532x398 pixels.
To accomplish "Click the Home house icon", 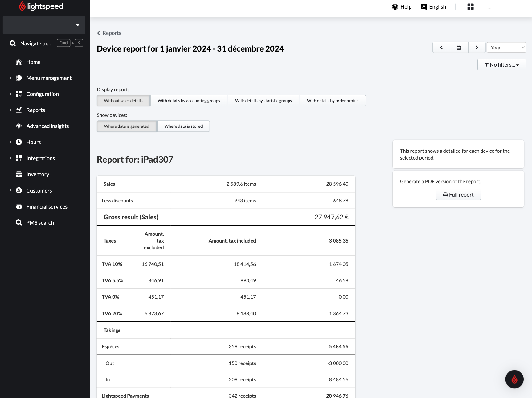I will click(x=19, y=62).
